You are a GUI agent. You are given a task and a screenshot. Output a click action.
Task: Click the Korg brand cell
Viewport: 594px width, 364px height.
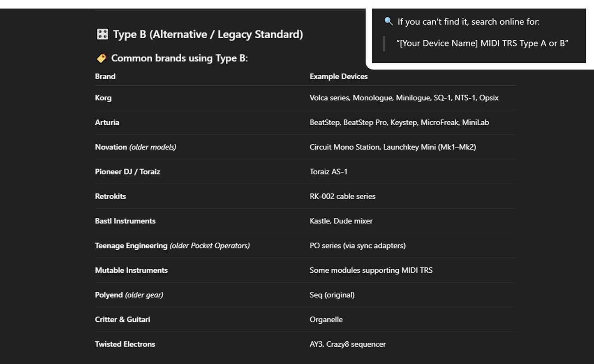(103, 98)
